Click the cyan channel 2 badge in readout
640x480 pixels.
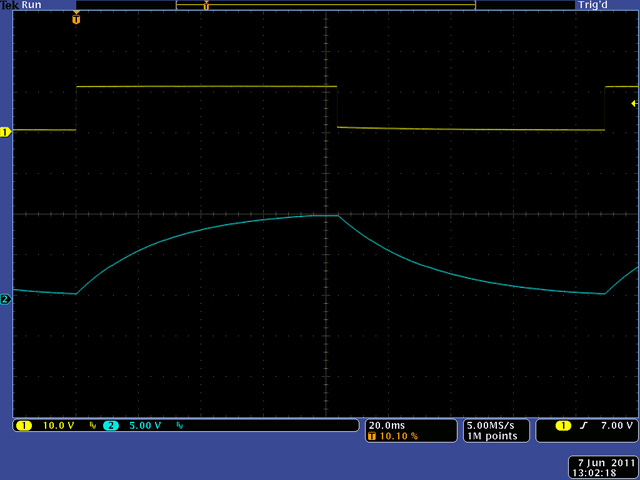110,425
